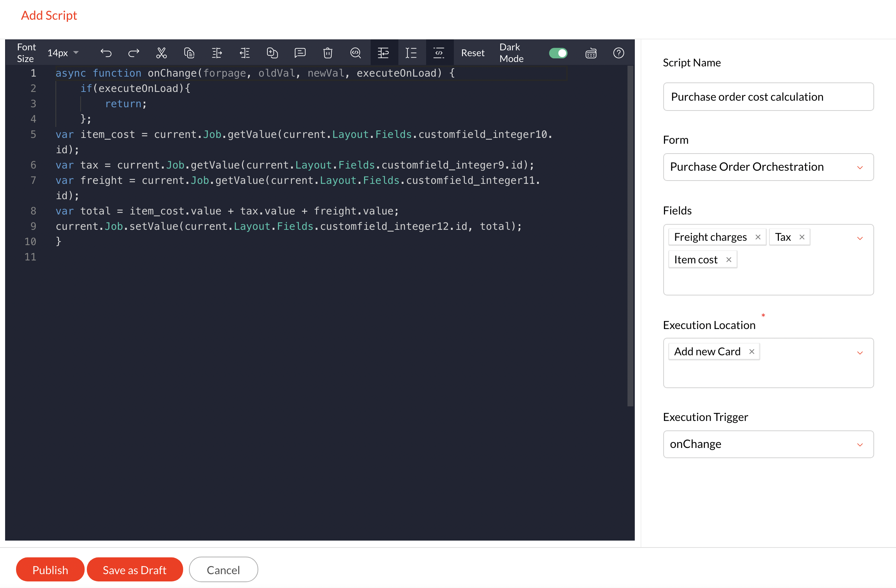Click 'var tax' on line 6

(77, 165)
